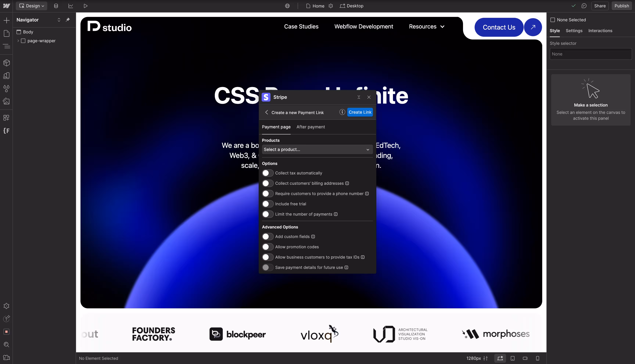This screenshot has height=364, width=635.
Task: Open the Select a product dropdown
Action: click(x=317, y=149)
